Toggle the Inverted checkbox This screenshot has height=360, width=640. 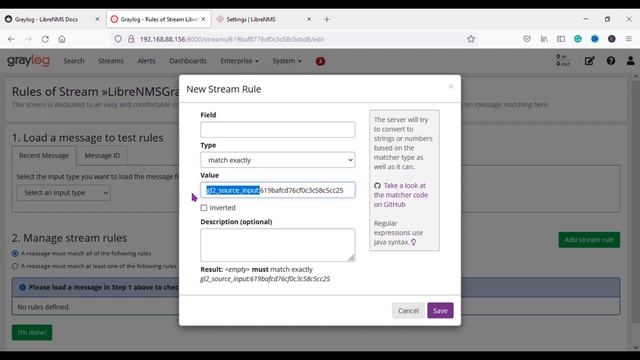(x=204, y=208)
